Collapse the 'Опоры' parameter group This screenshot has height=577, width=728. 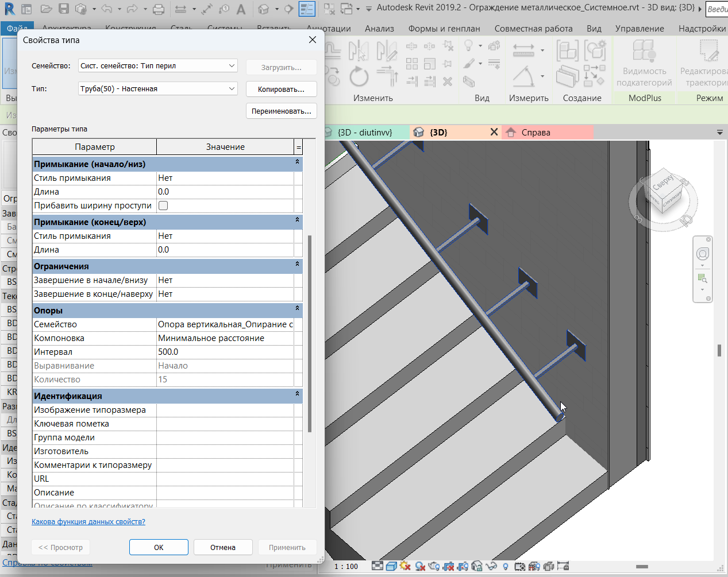click(297, 309)
